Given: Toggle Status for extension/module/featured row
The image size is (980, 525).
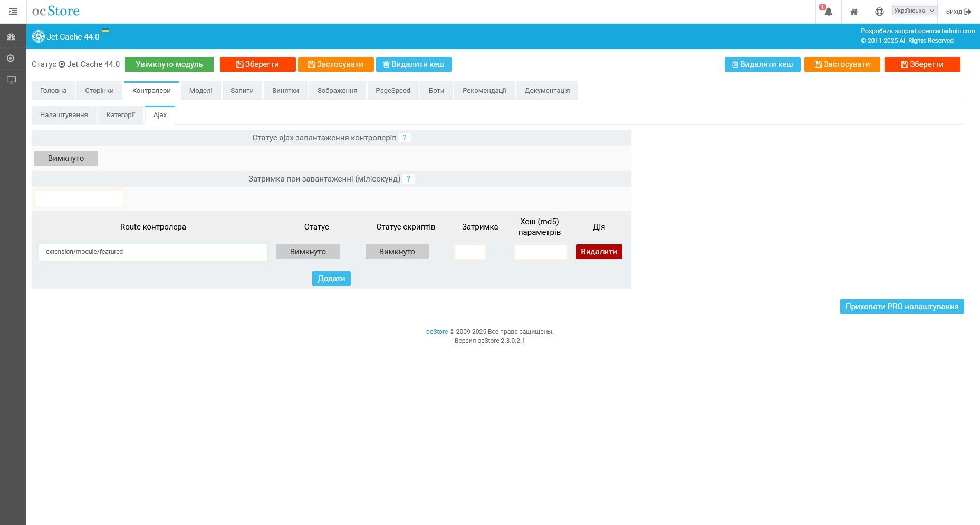Looking at the screenshot, I should click(x=308, y=252).
